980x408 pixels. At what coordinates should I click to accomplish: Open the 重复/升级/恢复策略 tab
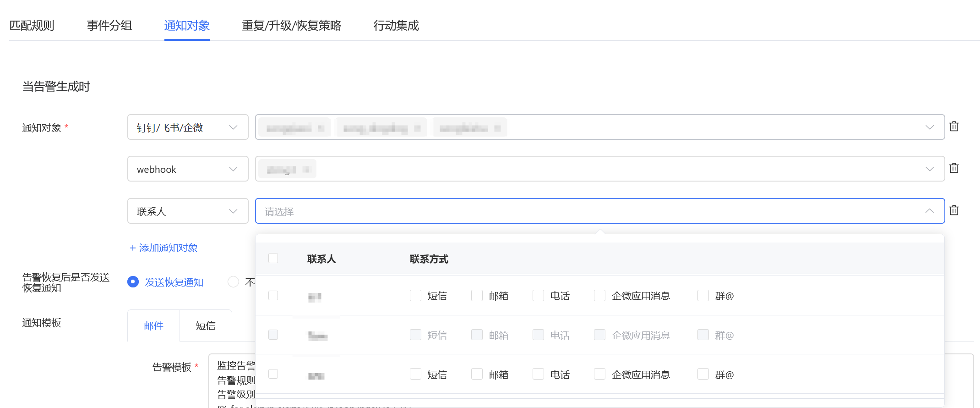291,26
